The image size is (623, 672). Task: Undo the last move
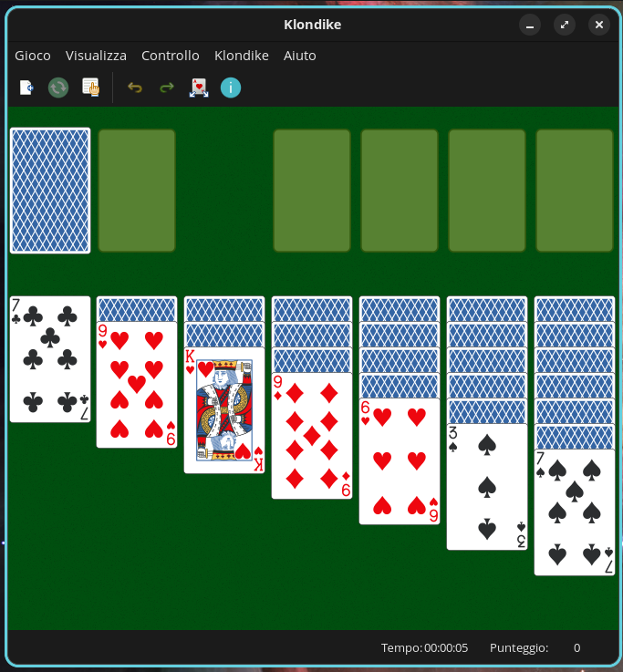pyautogui.click(x=135, y=88)
